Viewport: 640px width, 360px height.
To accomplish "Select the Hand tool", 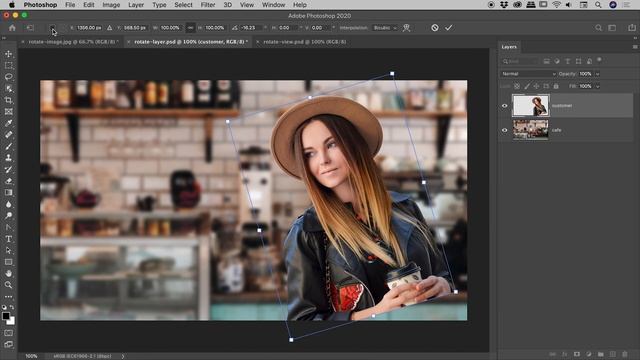I will (8, 273).
